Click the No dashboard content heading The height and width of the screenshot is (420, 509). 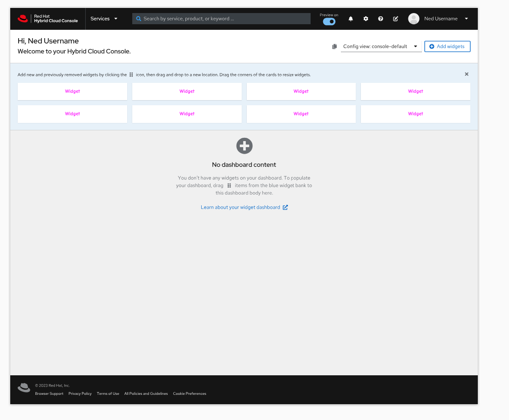pyautogui.click(x=244, y=165)
